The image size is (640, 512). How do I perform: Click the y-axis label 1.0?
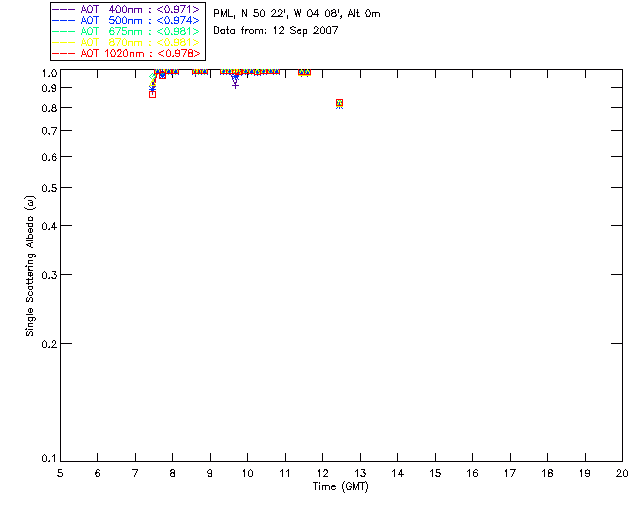pyautogui.click(x=49, y=73)
